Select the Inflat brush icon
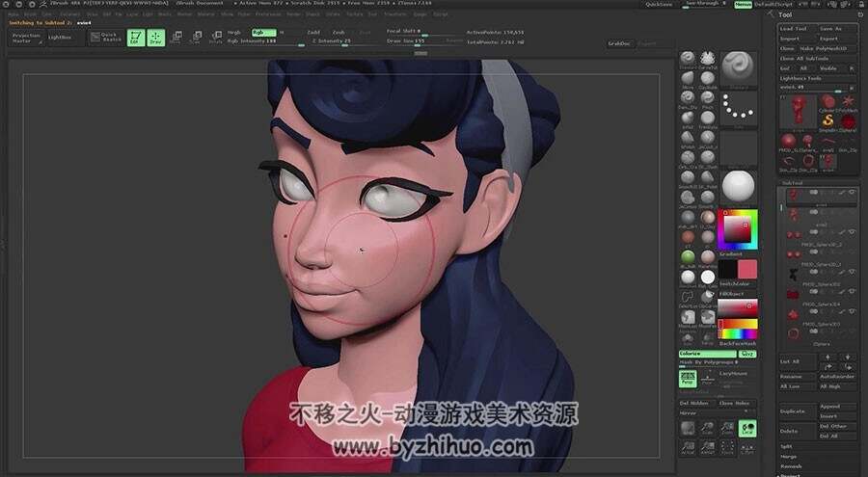This screenshot has height=477, width=868. [688, 119]
